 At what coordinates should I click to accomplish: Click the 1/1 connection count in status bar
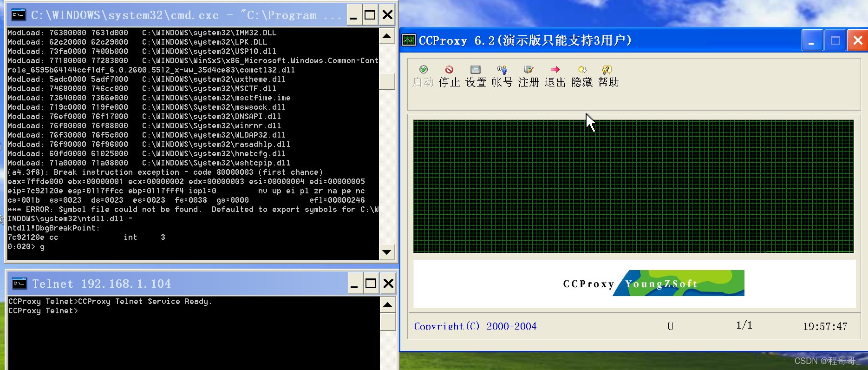click(x=744, y=325)
